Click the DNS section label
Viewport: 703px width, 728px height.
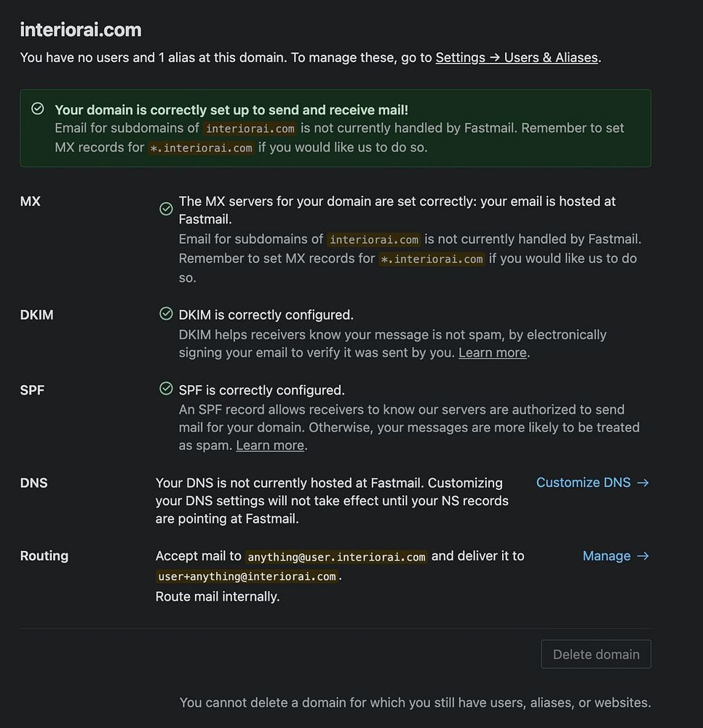tap(33, 483)
